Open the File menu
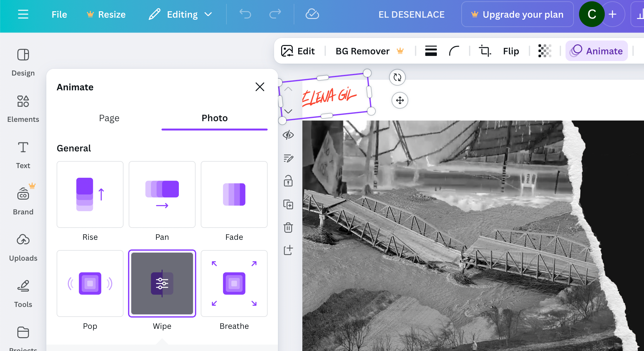This screenshot has height=351, width=644. pyautogui.click(x=59, y=14)
